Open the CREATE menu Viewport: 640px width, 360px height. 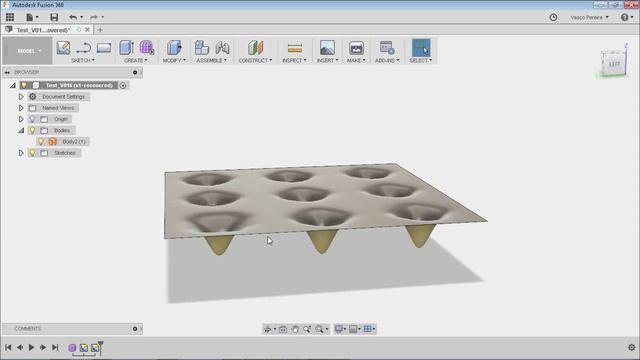tap(136, 60)
